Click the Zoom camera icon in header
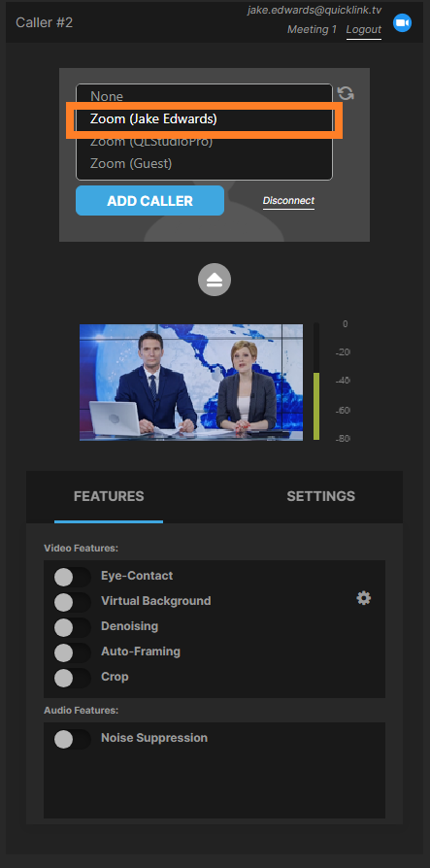 tap(402, 23)
